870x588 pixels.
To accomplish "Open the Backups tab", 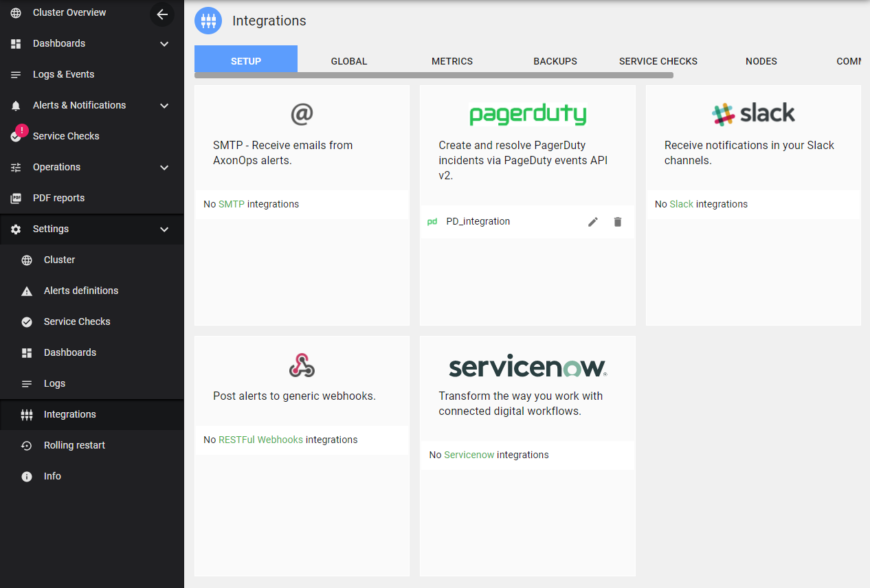I will (555, 61).
